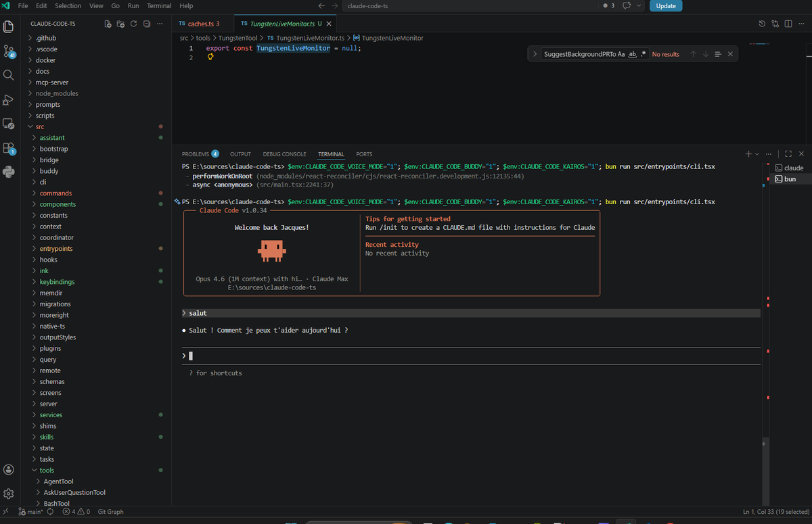Show code actions lightbulb on line 2
The height and width of the screenshot is (524, 812).
pos(210,57)
